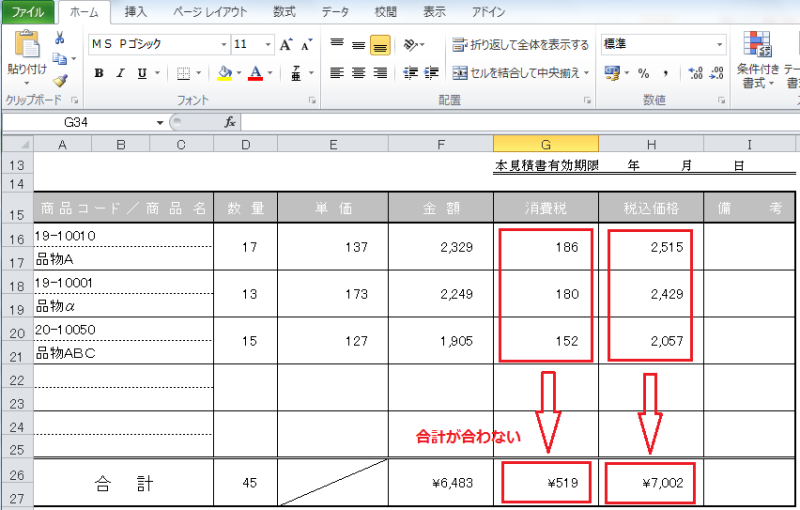Screen dimensions: 800x510
Task: Toggle wrap text (折り返して全体を表示する)
Action: point(521,45)
